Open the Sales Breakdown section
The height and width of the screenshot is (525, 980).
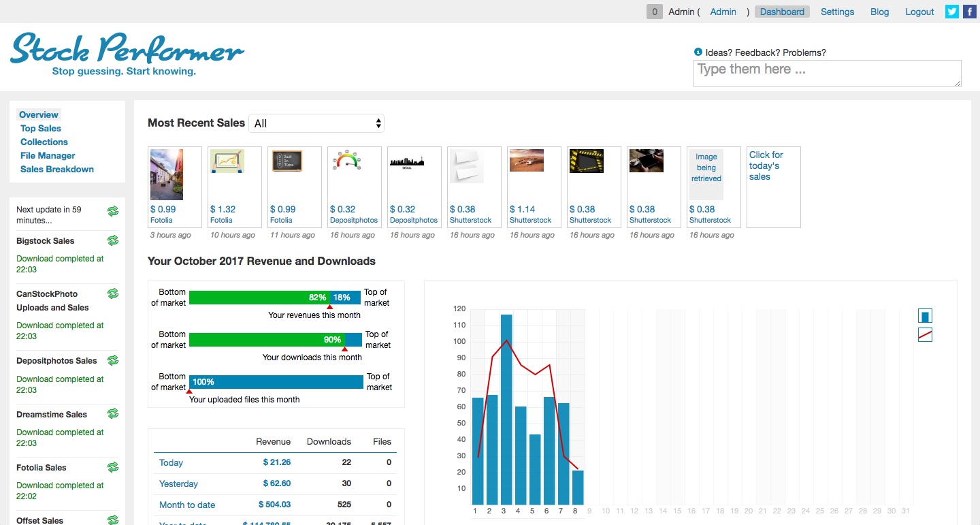point(56,169)
